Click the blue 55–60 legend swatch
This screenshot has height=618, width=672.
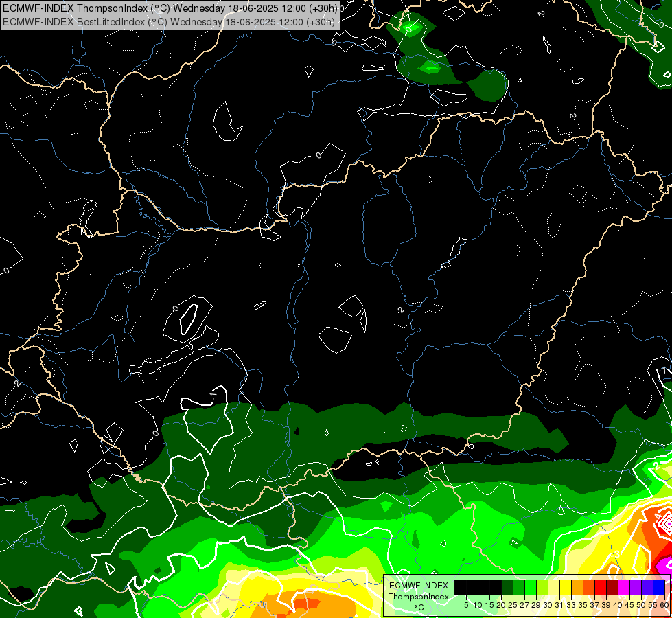coord(659,588)
